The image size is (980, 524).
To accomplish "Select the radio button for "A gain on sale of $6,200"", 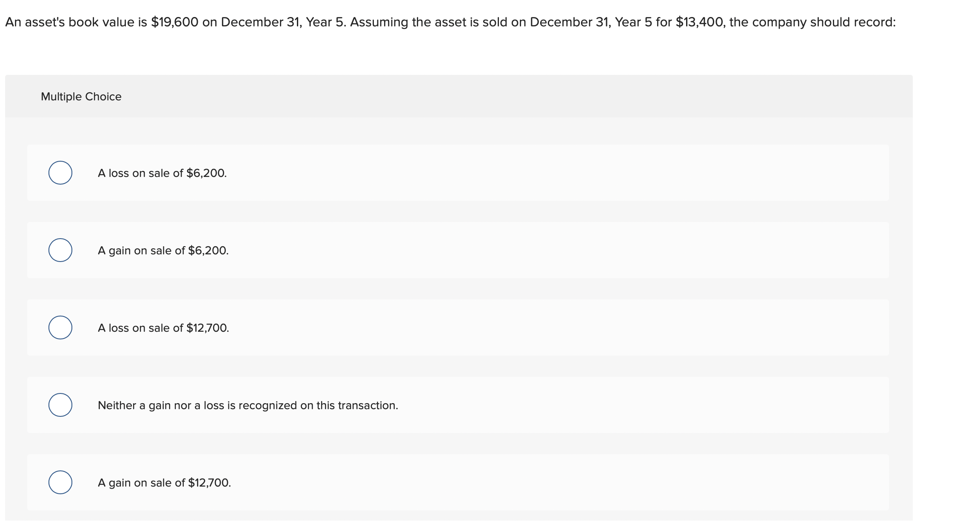I will point(61,251).
